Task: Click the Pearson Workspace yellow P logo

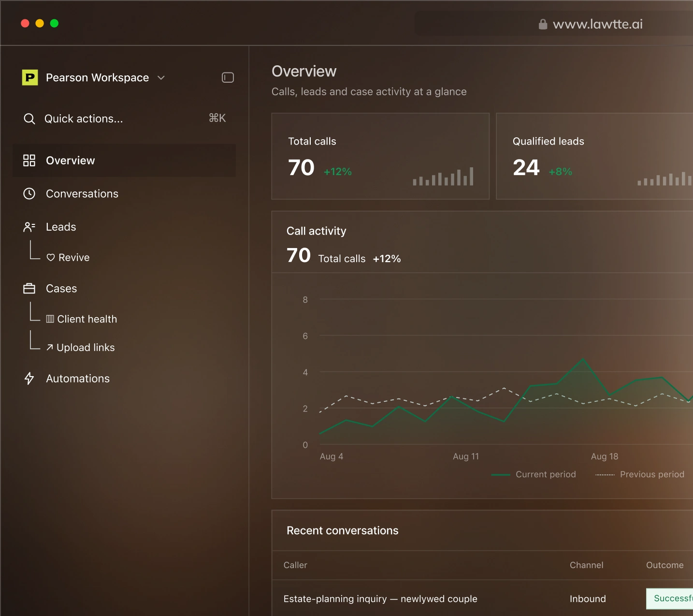Action: [x=30, y=77]
